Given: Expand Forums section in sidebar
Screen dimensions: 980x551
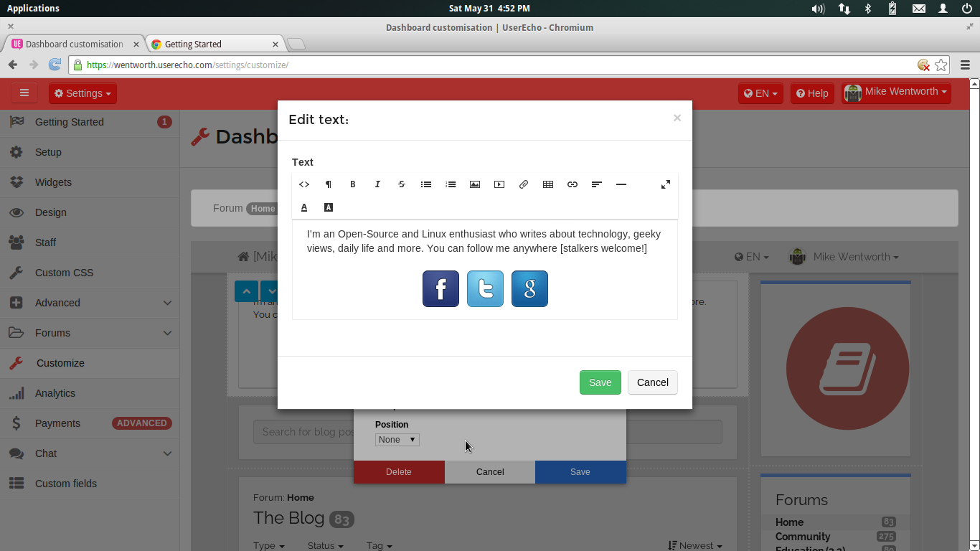Looking at the screenshot, I should [x=90, y=333].
